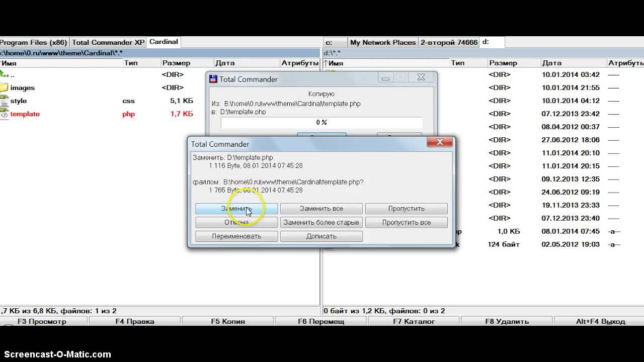Click Пропустить все button

[407, 222]
